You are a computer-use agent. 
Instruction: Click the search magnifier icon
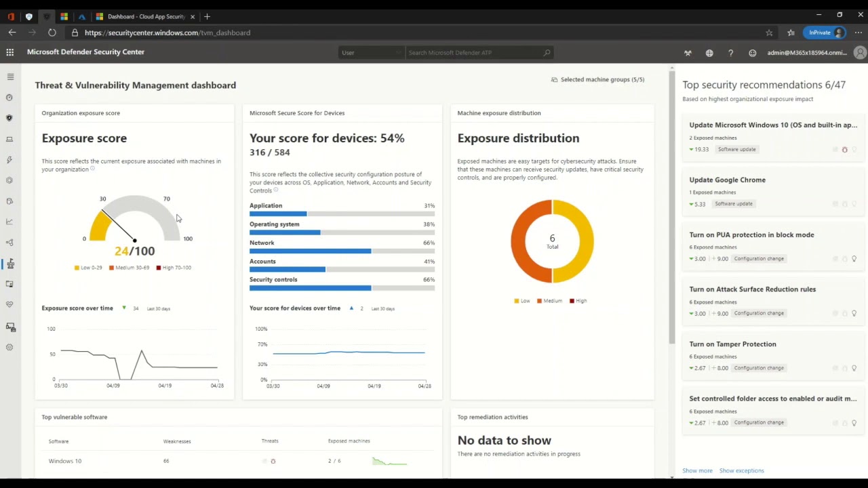pos(547,53)
